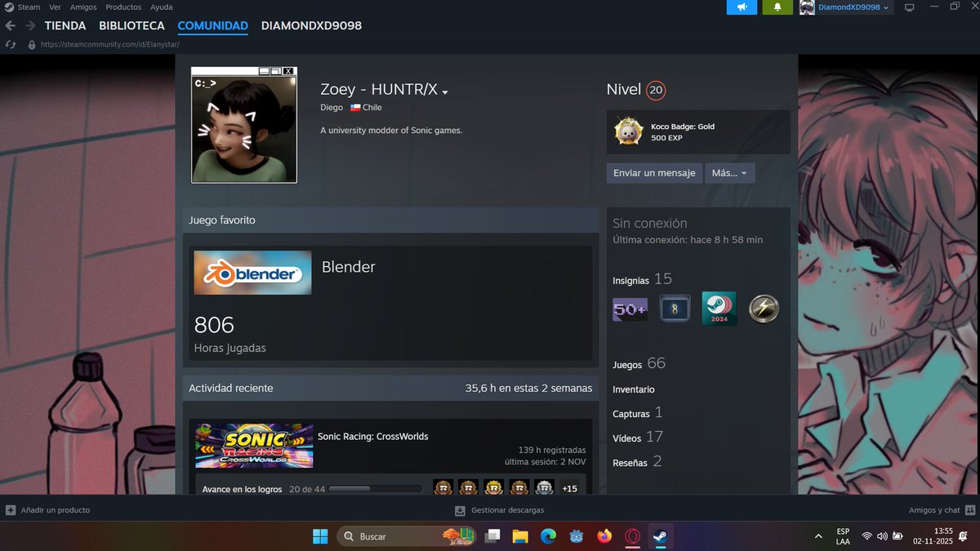980x551 pixels.
Task: Open the lightning bolt badge
Action: [x=764, y=309]
